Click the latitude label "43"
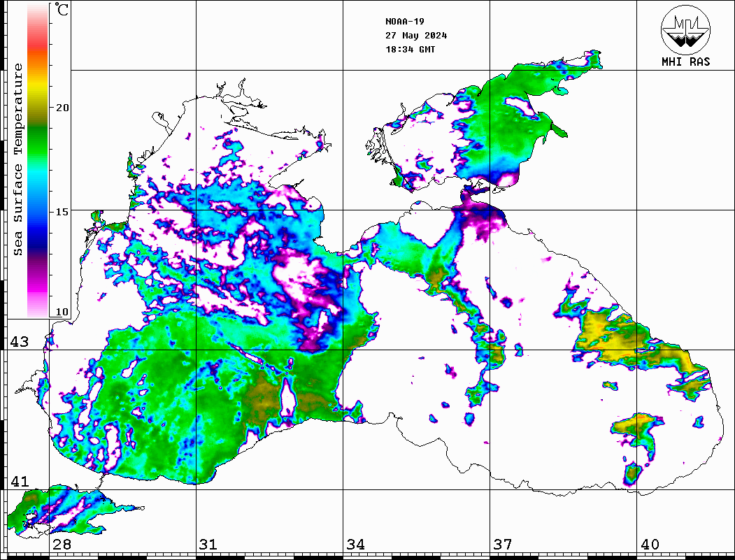 point(20,342)
